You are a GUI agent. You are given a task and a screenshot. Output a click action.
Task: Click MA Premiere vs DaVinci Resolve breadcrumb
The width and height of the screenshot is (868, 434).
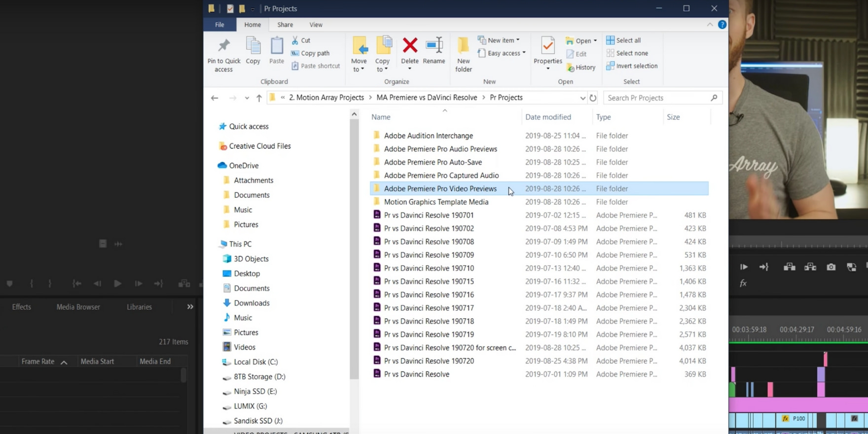point(427,98)
